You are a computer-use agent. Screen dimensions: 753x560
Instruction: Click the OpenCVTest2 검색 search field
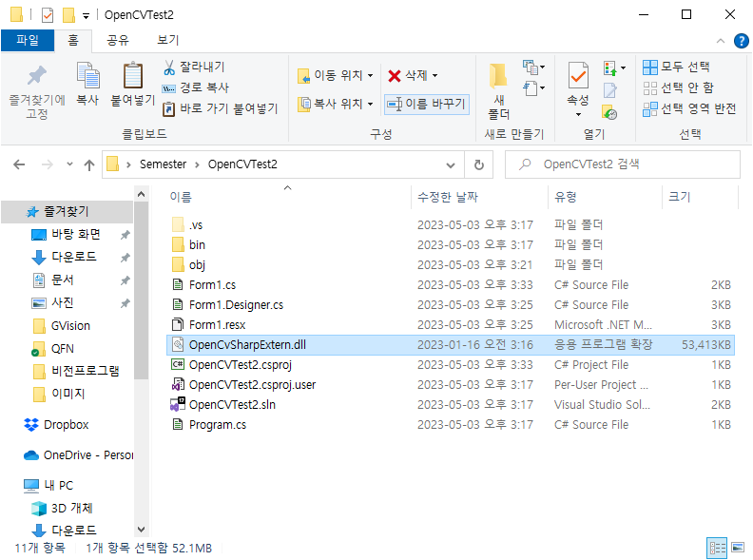[x=623, y=164]
